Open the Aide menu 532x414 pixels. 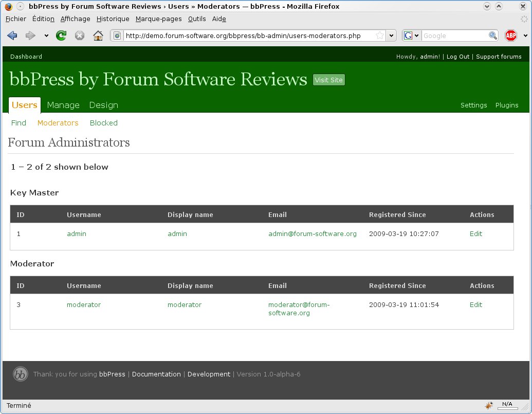(219, 19)
